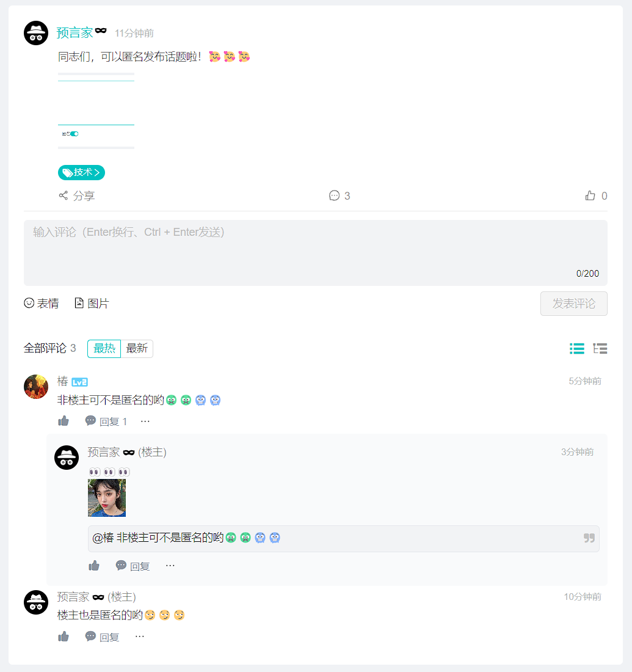Like 椿's comment with thumbs-up
The width and height of the screenshot is (632, 672).
[x=64, y=421]
